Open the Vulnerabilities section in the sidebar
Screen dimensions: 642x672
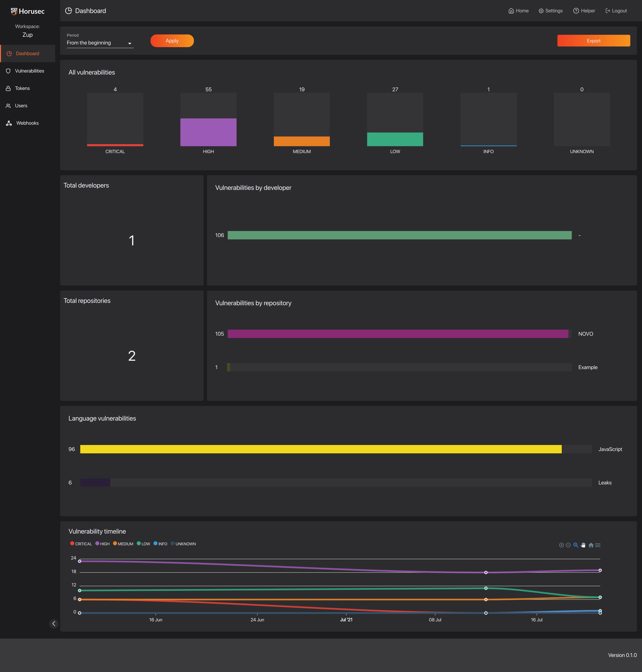tap(29, 71)
